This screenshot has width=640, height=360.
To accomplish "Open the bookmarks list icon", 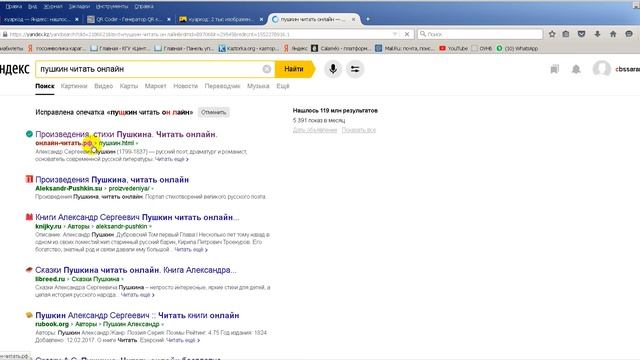I will tap(566, 34).
